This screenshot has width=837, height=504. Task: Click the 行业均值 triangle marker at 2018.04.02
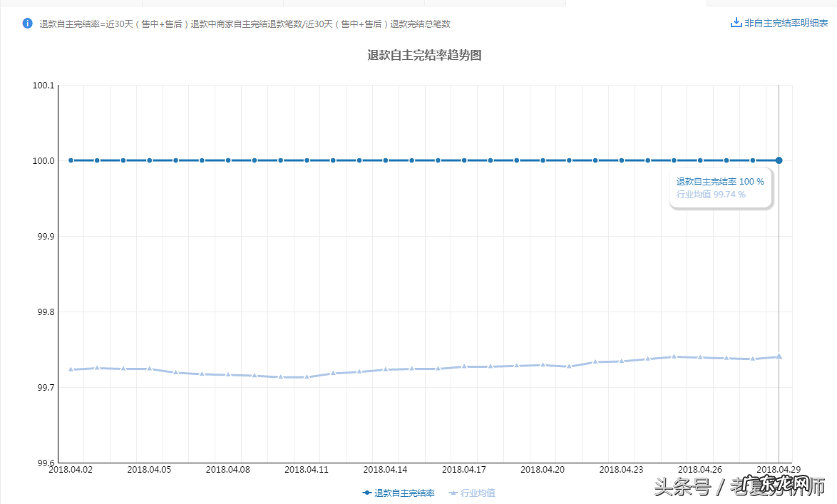point(71,369)
